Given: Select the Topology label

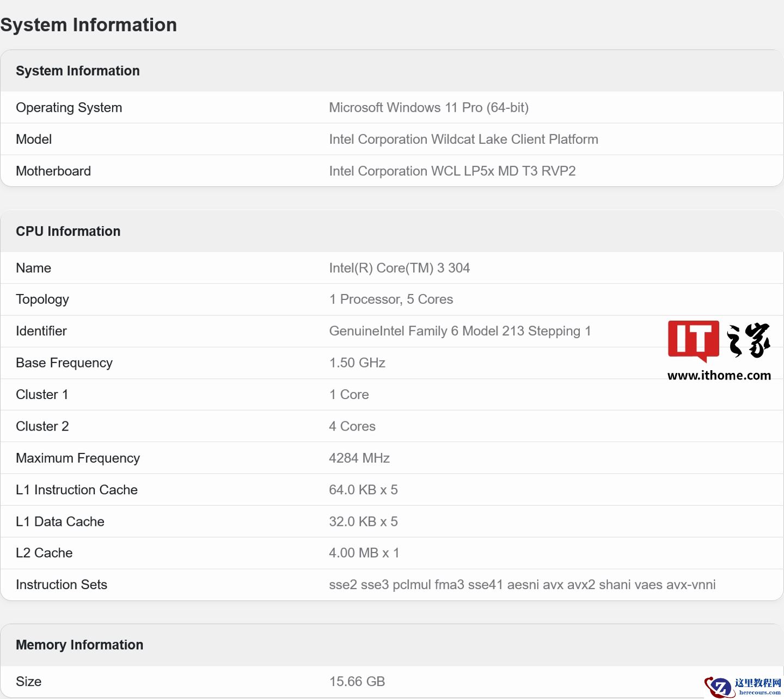Looking at the screenshot, I should pyautogui.click(x=42, y=299).
